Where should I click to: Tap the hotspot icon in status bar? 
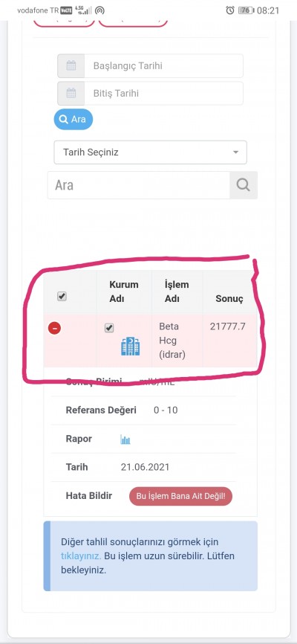coord(99,10)
